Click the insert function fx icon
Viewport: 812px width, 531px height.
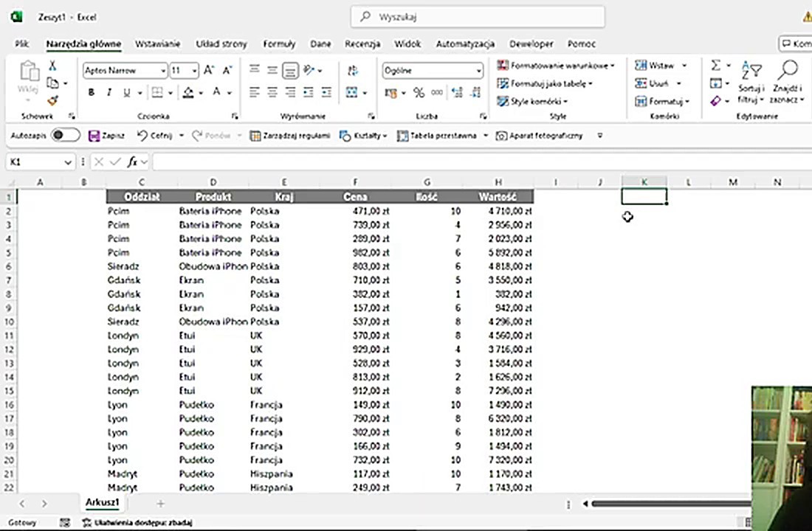click(132, 162)
